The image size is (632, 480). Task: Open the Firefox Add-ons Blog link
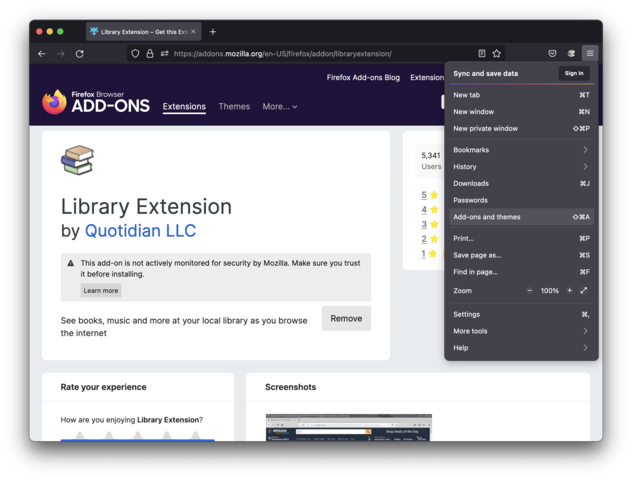pos(363,77)
